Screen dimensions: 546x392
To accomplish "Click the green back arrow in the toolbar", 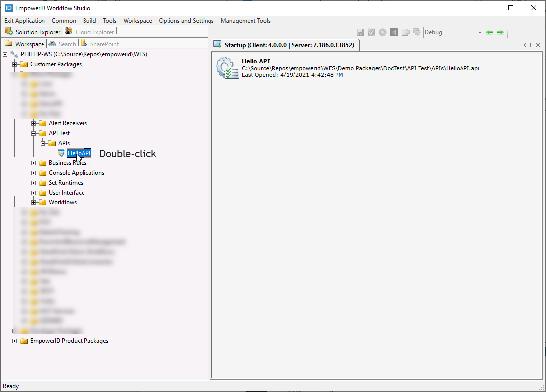I will pos(490,32).
